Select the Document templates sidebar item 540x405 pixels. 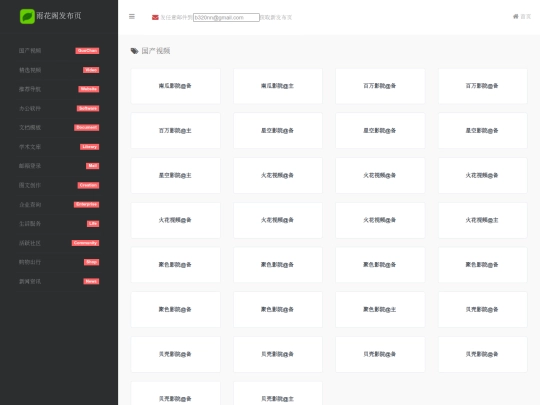tap(59, 127)
